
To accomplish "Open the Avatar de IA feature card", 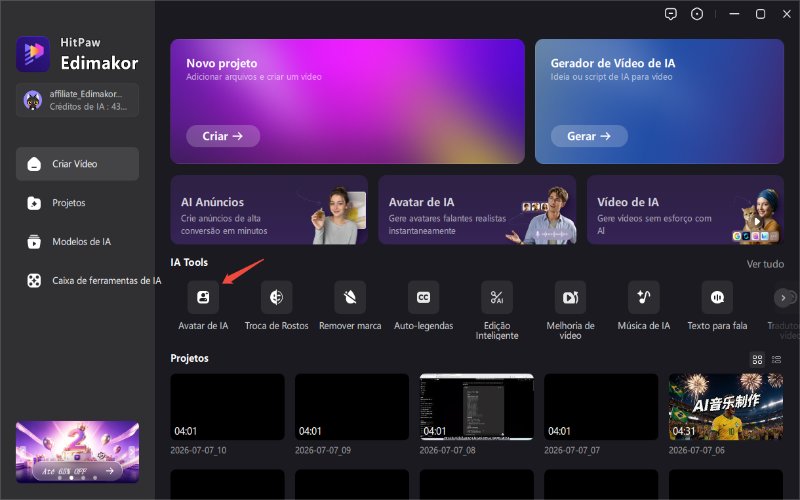I will pos(477,210).
